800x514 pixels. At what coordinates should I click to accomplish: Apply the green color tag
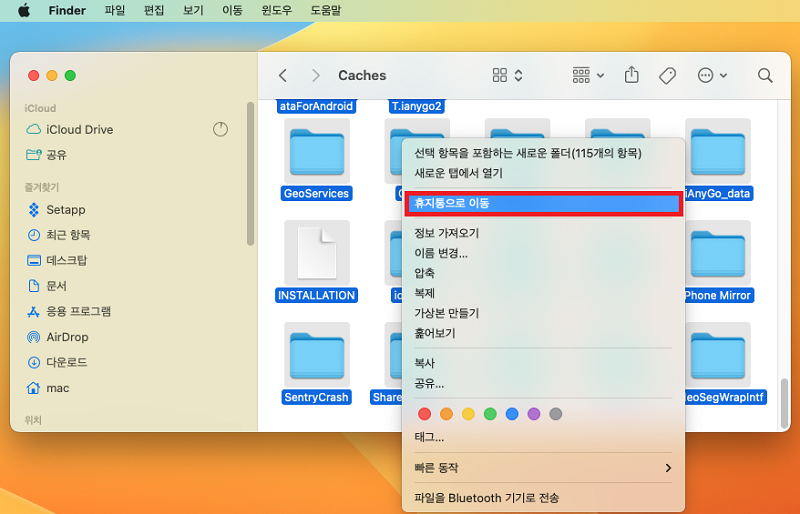point(490,413)
